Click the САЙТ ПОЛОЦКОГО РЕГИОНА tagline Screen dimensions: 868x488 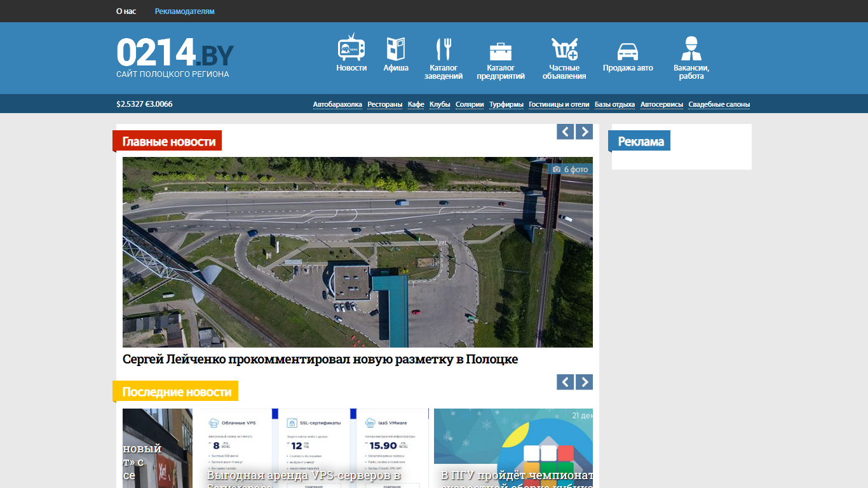pos(173,74)
